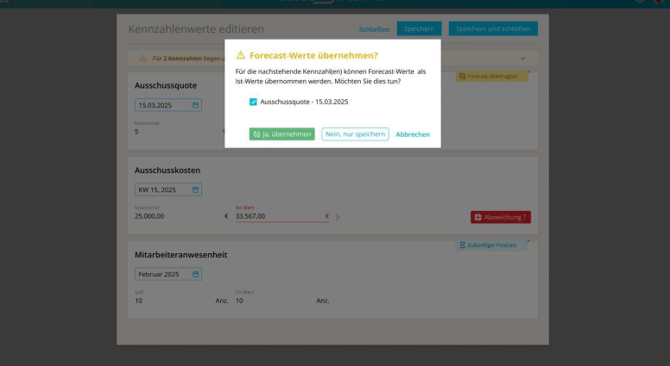Open calendar icon beside Februar 2025
This screenshot has height=366, width=670.
pyautogui.click(x=195, y=274)
